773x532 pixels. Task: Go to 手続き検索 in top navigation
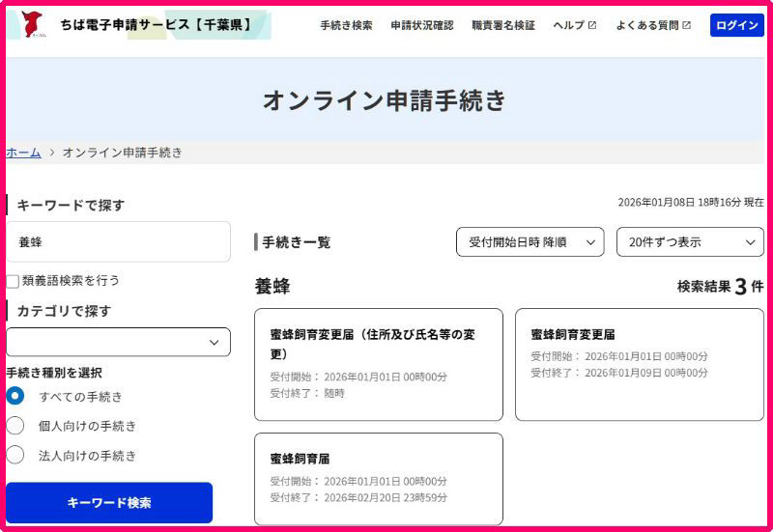click(346, 26)
